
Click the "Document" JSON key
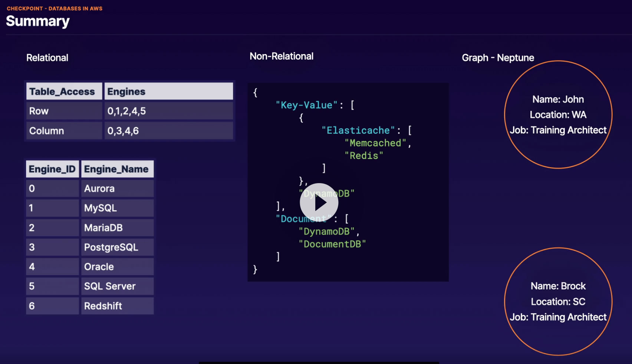click(x=304, y=219)
